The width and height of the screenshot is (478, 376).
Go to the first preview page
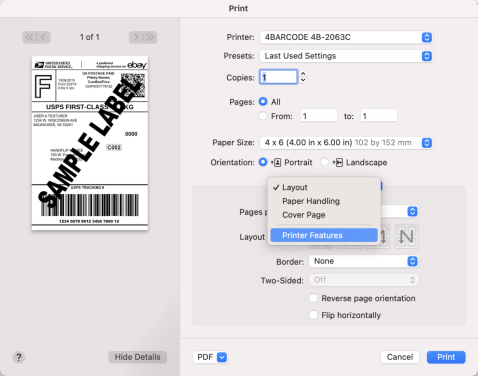point(29,37)
